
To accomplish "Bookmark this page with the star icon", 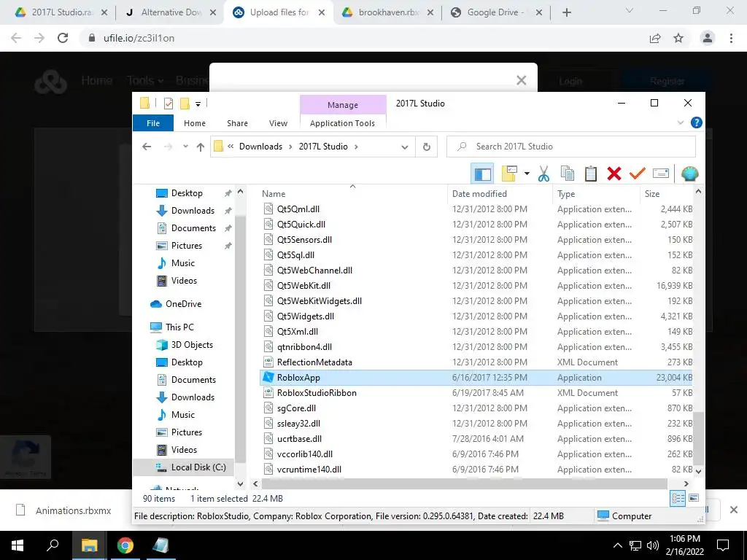I will pos(678,38).
